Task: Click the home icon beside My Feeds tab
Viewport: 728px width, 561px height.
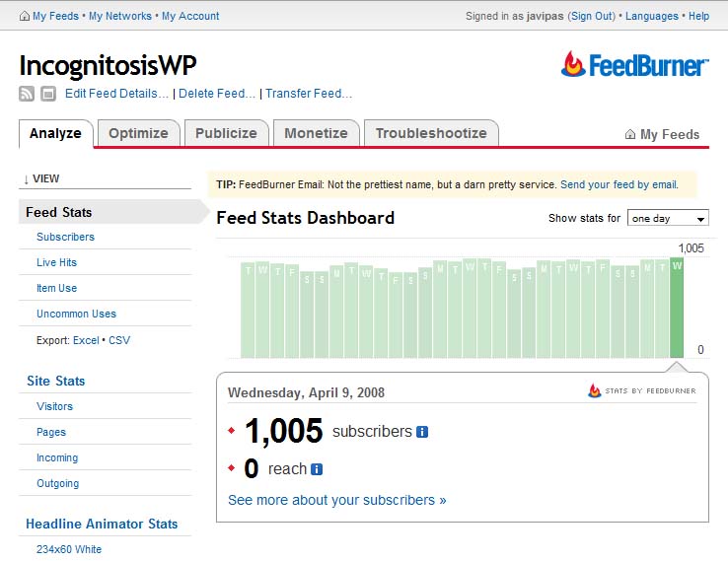Action: [x=630, y=135]
